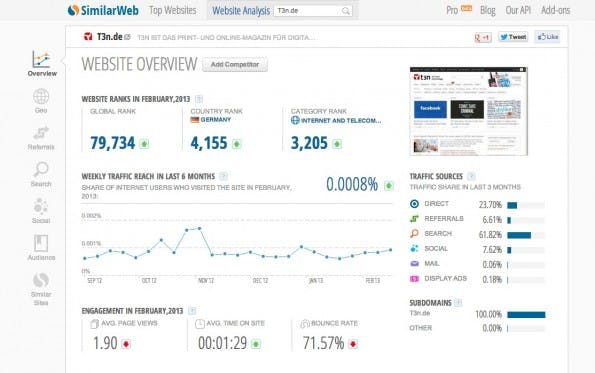Click the Add Competitor button
The height and width of the screenshot is (373, 595).
coord(235,65)
